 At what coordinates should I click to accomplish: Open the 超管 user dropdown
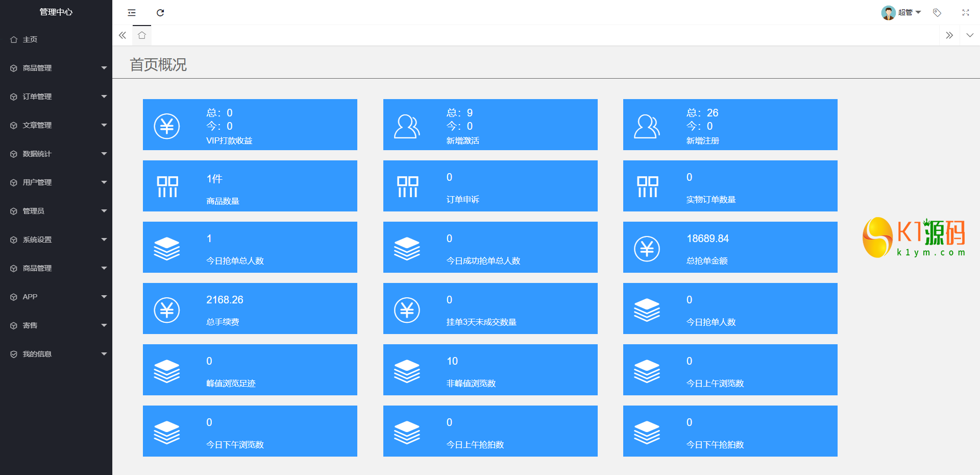click(x=901, y=13)
